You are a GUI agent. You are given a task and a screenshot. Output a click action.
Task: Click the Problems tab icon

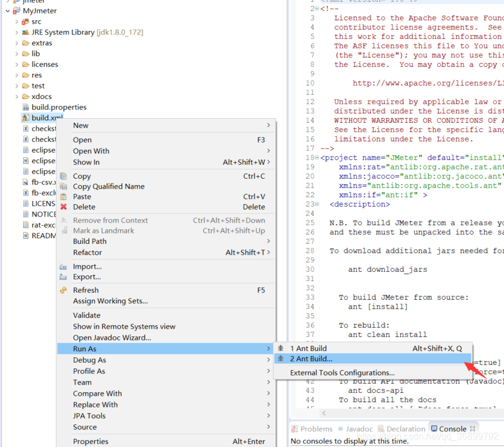click(294, 429)
